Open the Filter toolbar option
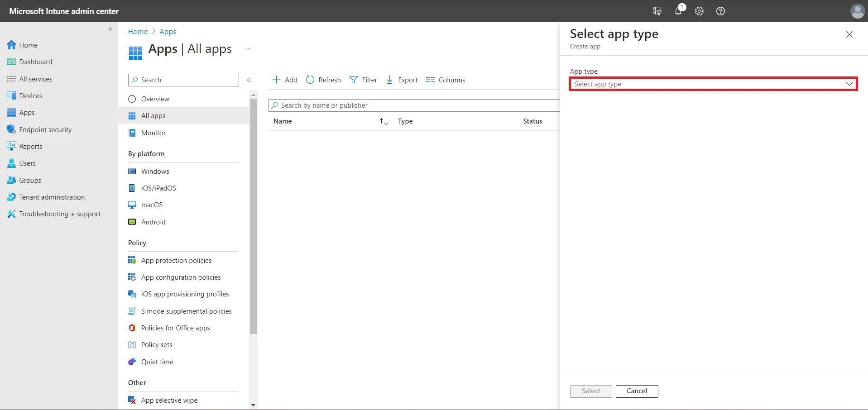This screenshot has height=410, width=868. (x=364, y=80)
